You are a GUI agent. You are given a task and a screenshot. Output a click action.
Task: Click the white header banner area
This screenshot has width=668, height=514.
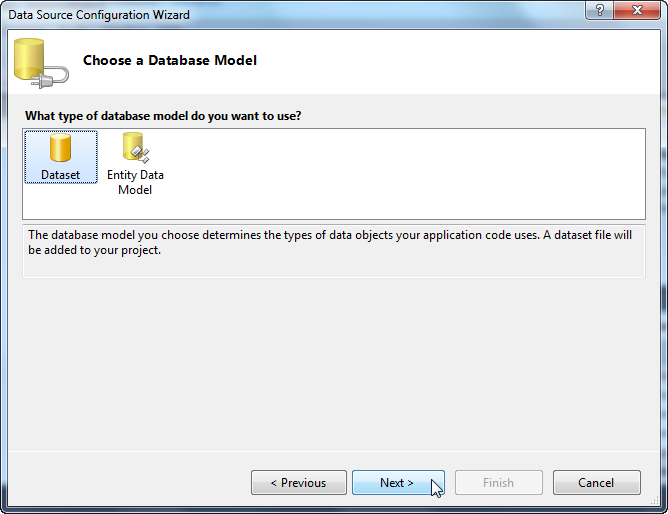click(x=426, y=62)
